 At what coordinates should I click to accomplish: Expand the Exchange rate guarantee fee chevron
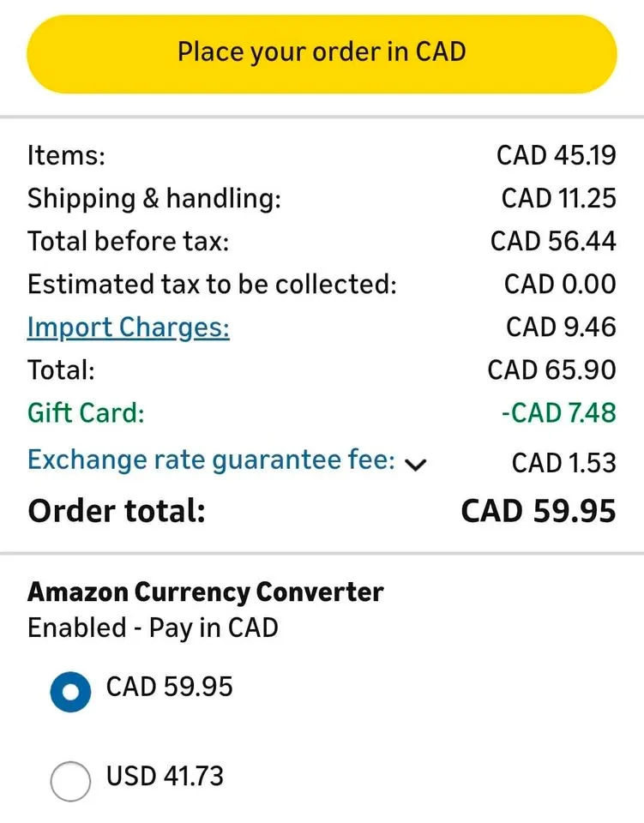click(x=416, y=464)
